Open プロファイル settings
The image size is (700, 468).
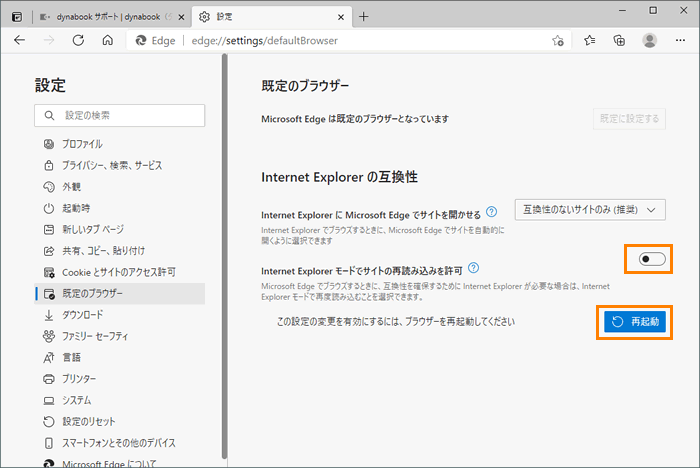120,144
